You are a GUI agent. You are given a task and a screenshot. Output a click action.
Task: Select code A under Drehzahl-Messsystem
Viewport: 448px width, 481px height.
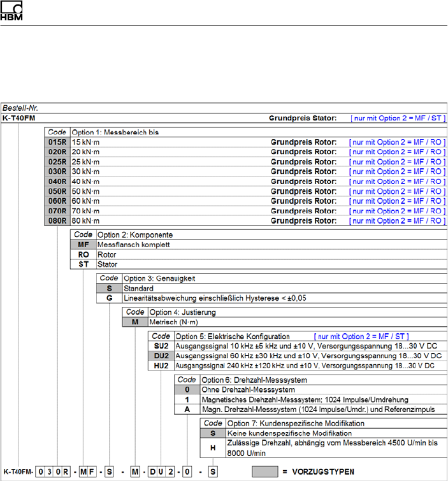click(187, 409)
